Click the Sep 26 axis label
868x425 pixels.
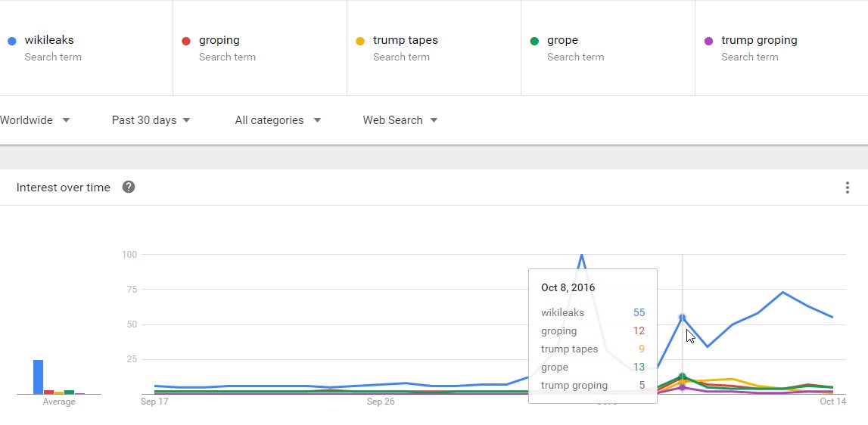(381, 402)
